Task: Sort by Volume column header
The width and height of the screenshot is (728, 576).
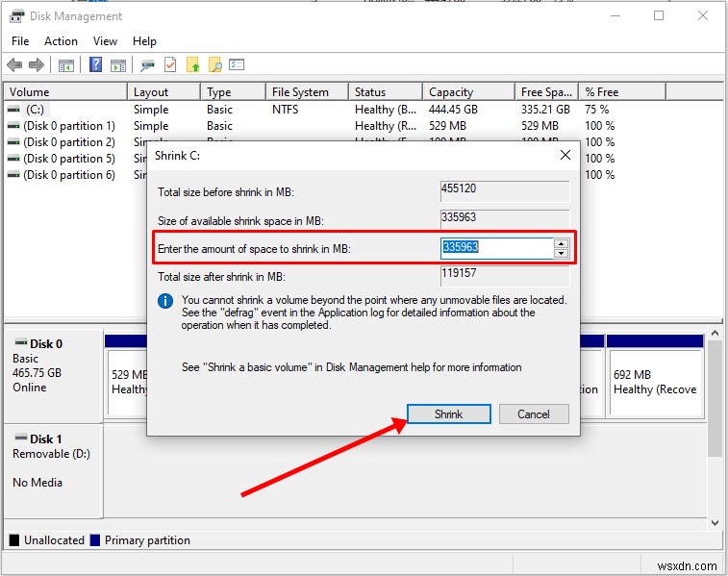Action: (x=65, y=92)
